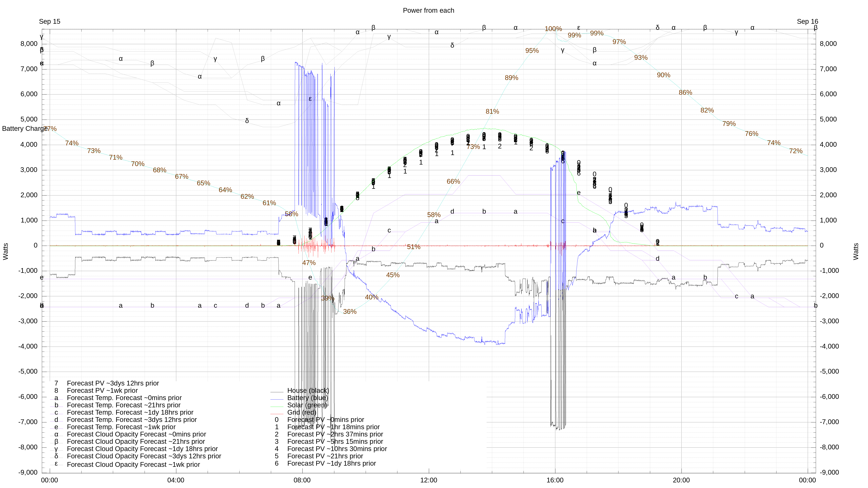This screenshot has height=488, width=868.
Task: Click the '51%' battery charge label
Action: pos(414,247)
